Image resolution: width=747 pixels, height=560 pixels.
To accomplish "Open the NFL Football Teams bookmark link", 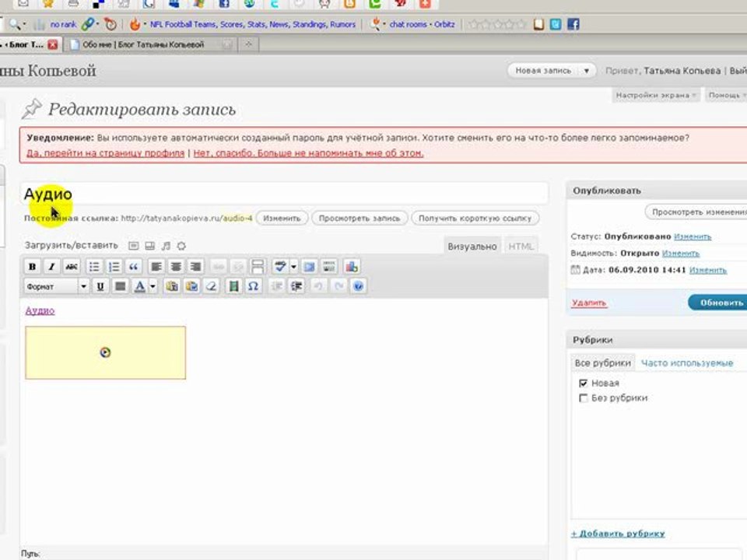I will (x=252, y=24).
